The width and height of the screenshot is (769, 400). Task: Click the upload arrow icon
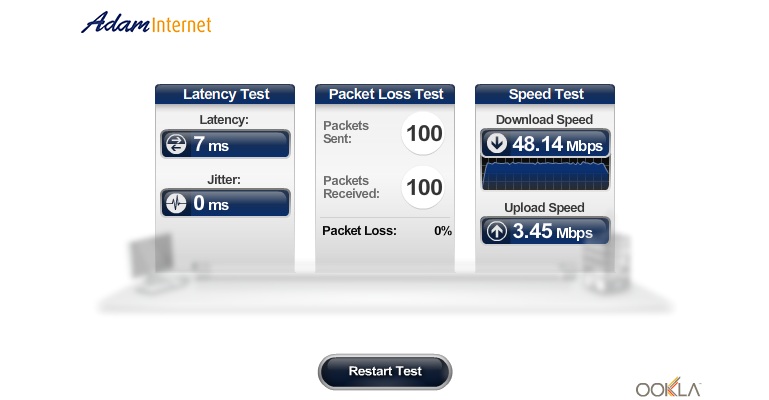[496, 231]
